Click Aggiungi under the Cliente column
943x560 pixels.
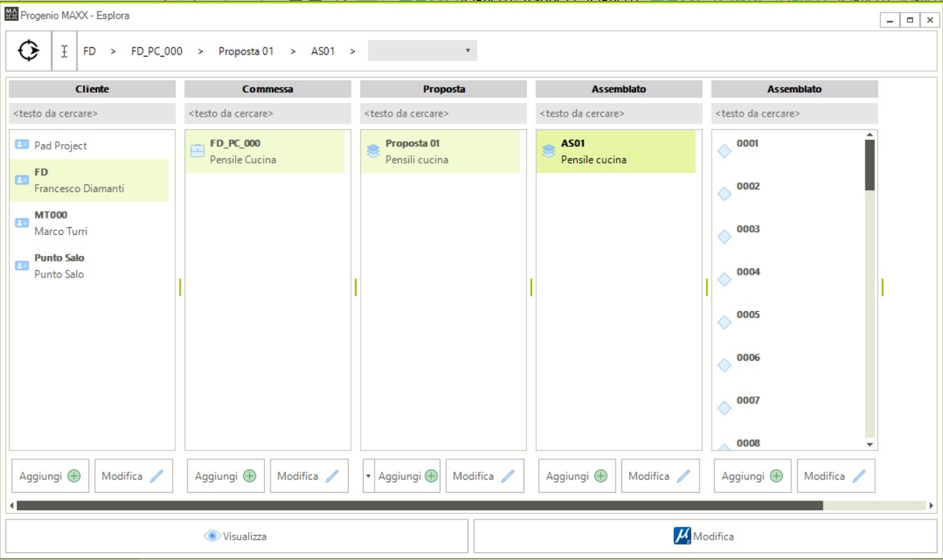50,476
